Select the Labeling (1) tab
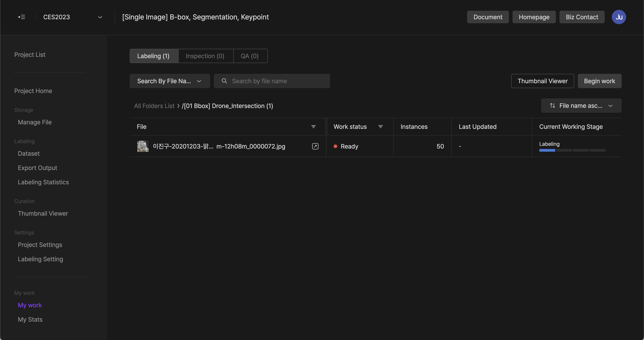 (x=153, y=56)
